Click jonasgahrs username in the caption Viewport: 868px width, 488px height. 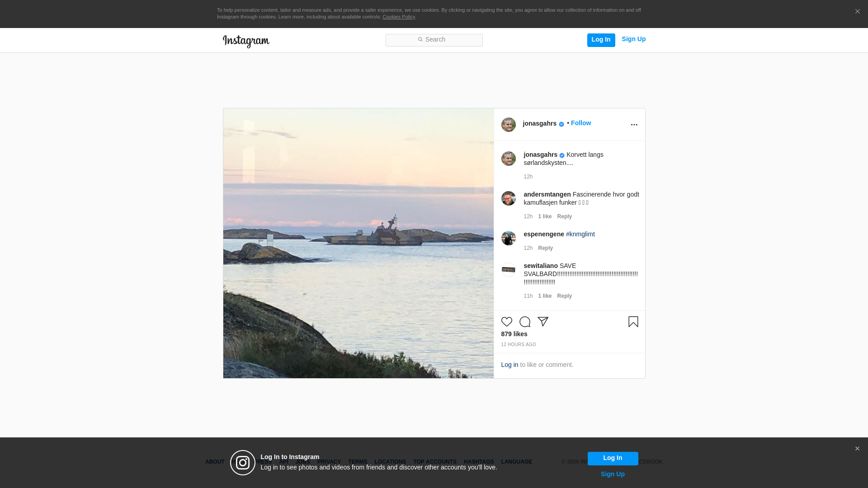(x=540, y=155)
